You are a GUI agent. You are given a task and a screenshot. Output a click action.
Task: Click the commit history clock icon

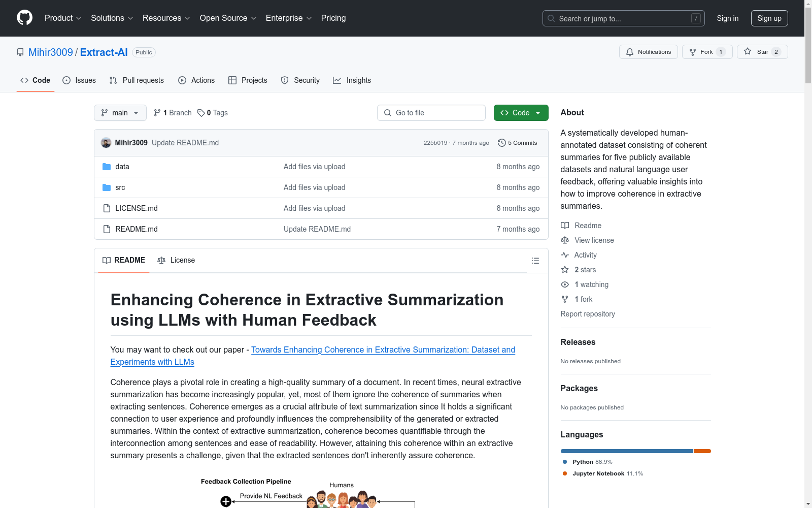pos(502,143)
